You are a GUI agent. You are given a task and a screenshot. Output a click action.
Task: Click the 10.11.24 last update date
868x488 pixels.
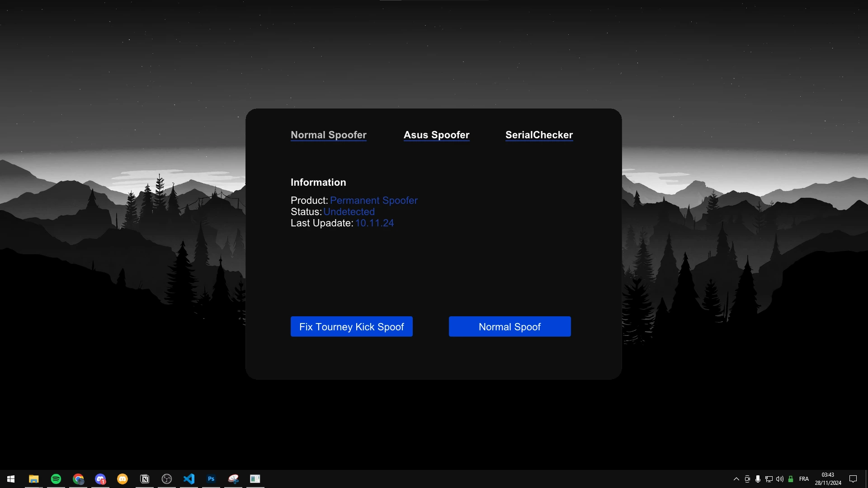tap(374, 223)
